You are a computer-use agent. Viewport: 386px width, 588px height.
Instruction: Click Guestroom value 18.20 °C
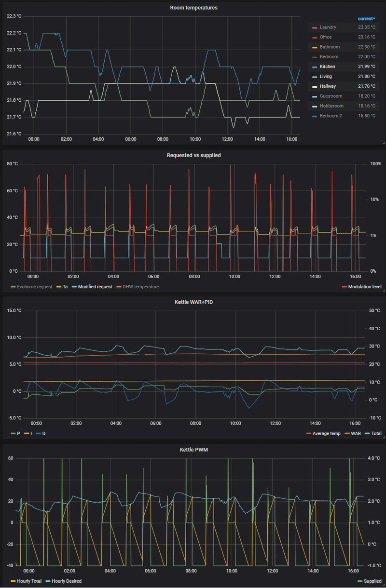(x=367, y=96)
